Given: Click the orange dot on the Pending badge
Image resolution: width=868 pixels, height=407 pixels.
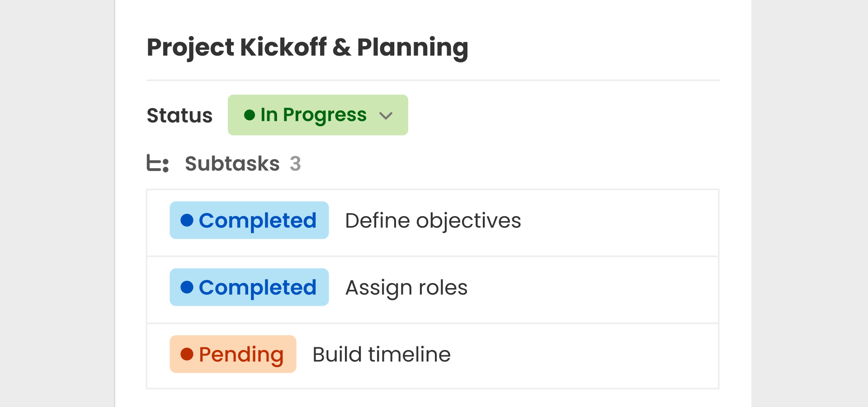Looking at the screenshot, I should [x=187, y=354].
